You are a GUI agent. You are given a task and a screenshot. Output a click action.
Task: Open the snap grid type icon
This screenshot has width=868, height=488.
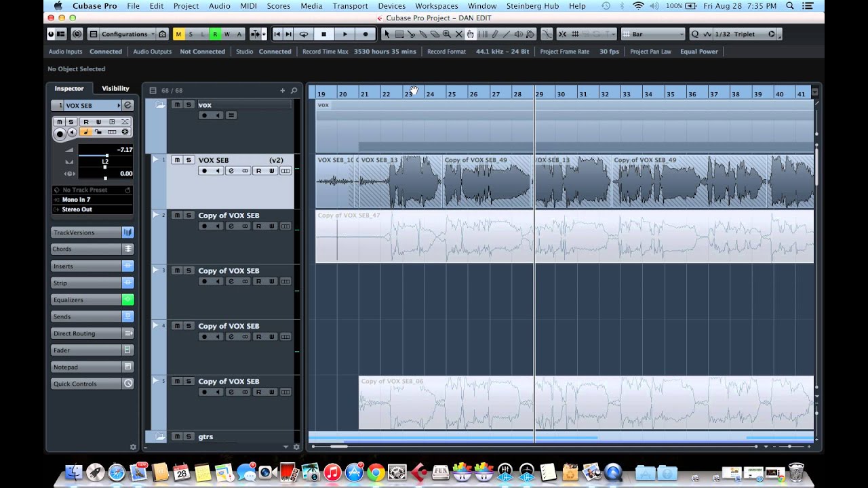coord(575,34)
